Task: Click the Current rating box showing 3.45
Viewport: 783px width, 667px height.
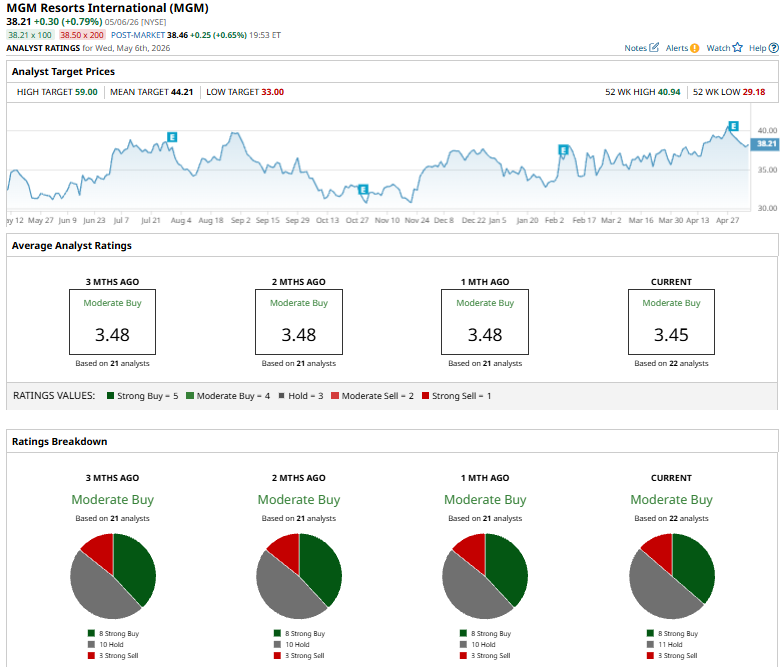Action: coord(671,322)
